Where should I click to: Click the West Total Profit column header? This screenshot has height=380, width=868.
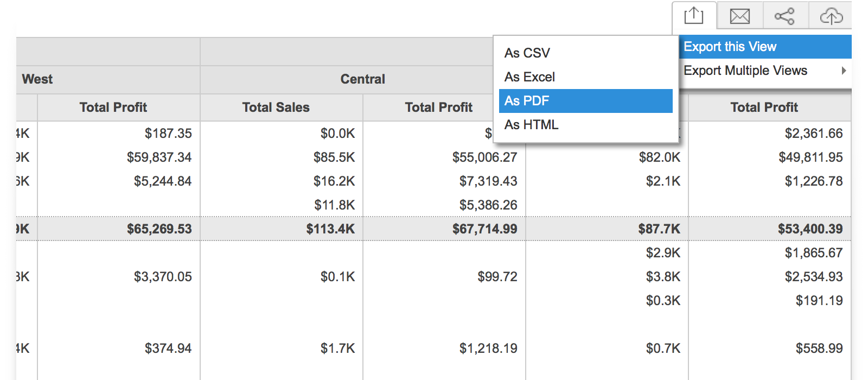(x=113, y=107)
